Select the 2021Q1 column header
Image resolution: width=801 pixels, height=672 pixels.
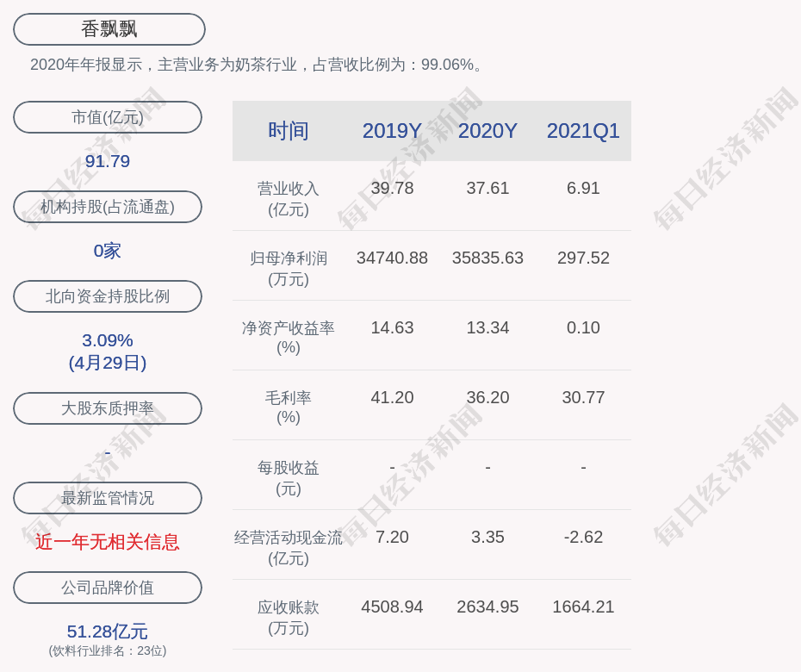[x=583, y=131]
